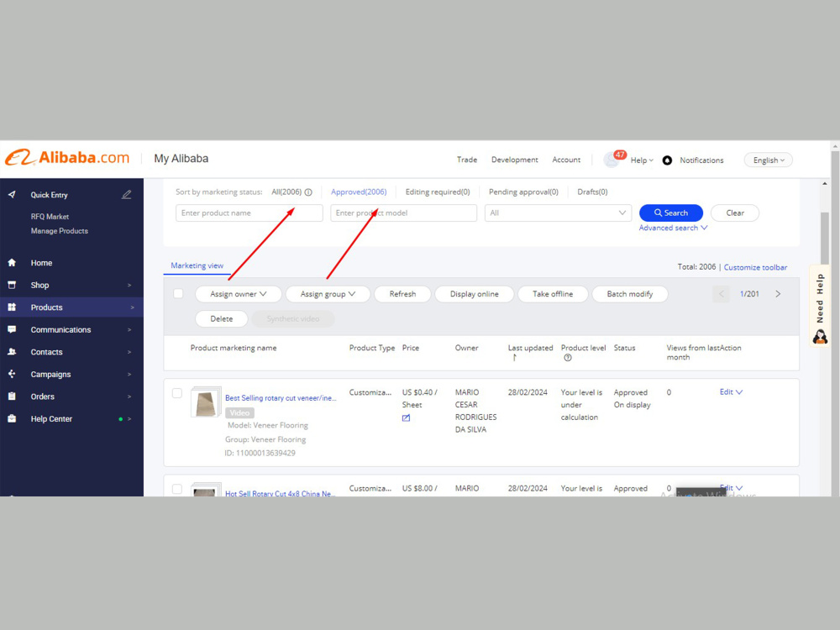Click the veneer product thumbnail image
840x630 pixels.
click(x=206, y=403)
